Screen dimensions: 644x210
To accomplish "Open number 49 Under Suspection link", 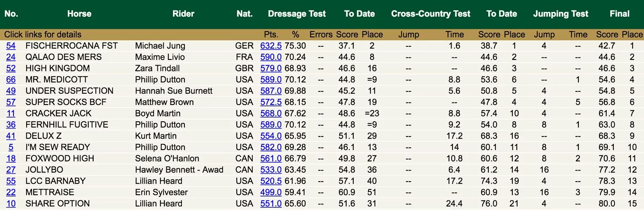I will (x=10, y=91).
